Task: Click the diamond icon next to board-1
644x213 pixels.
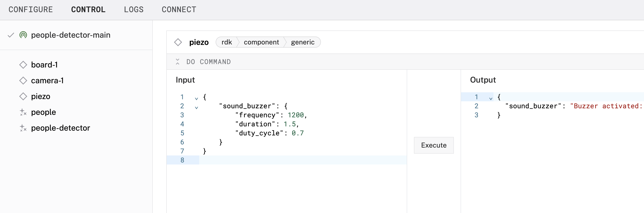Action: tap(23, 65)
